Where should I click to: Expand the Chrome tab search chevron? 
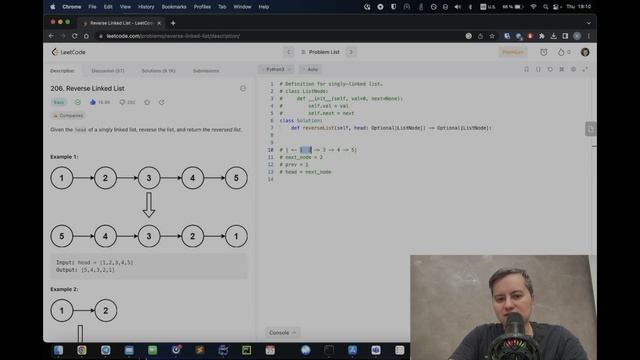click(589, 23)
